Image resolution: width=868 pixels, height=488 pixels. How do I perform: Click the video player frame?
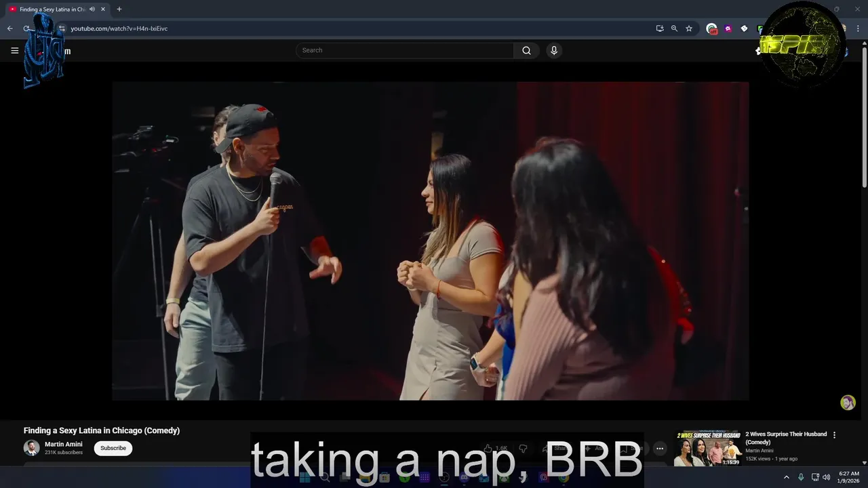click(x=431, y=241)
